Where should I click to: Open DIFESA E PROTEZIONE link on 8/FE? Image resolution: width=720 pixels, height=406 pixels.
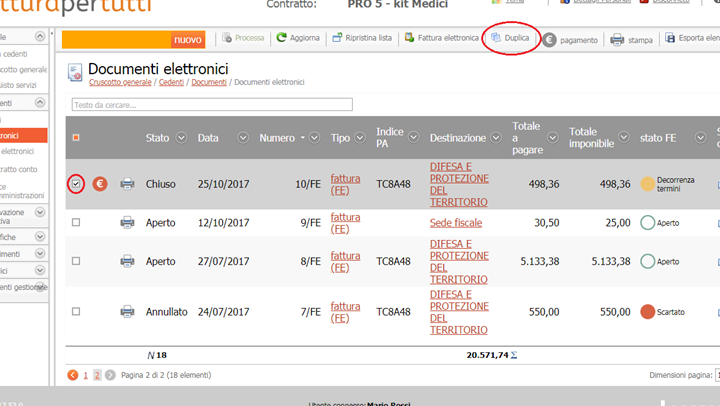(459, 261)
